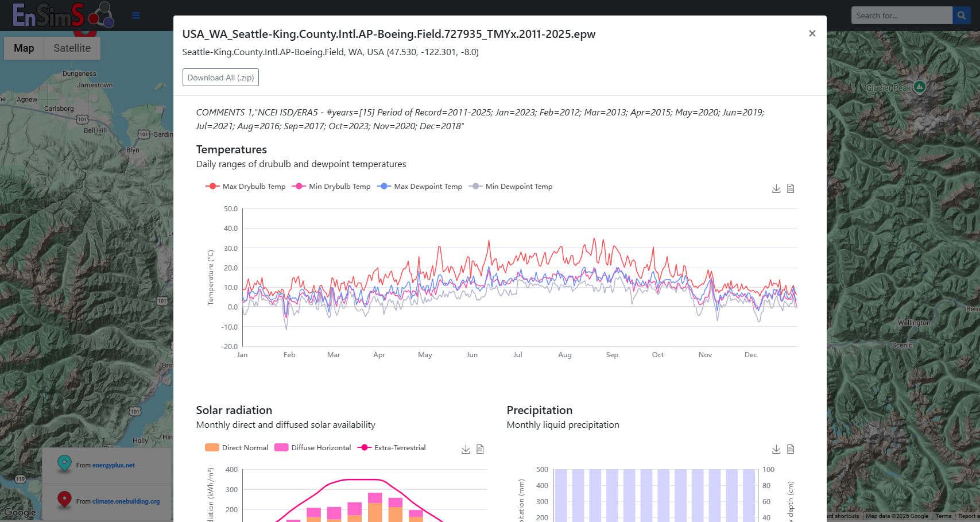
Task: Toggle Direct Normal legend swatch
Action: click(x=212, y=448)
